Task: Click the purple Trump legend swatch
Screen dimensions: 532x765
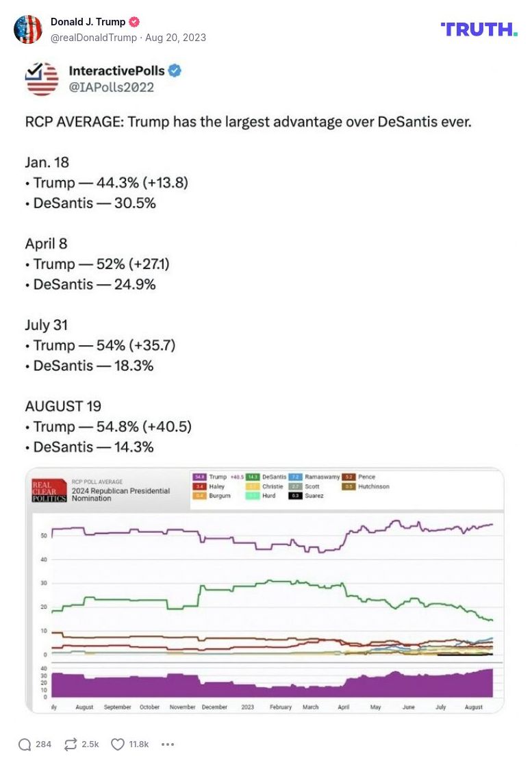Action: [200, 477]
